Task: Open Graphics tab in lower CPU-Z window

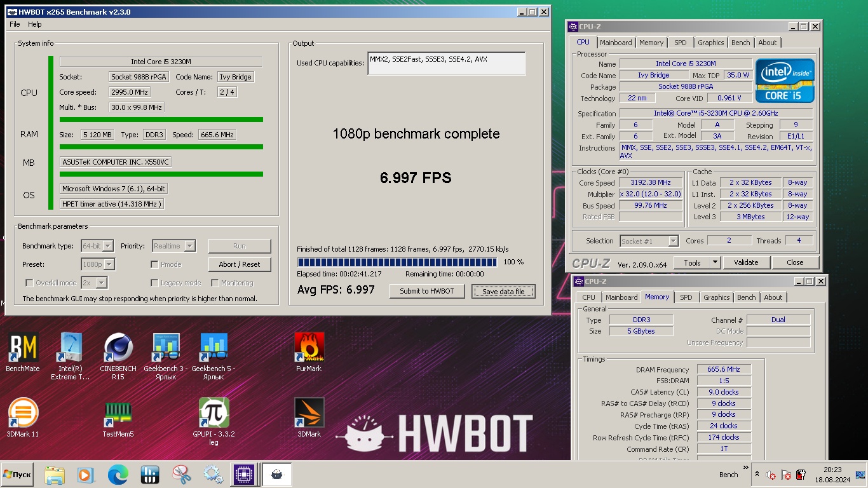Action: [x=716, y=297]
